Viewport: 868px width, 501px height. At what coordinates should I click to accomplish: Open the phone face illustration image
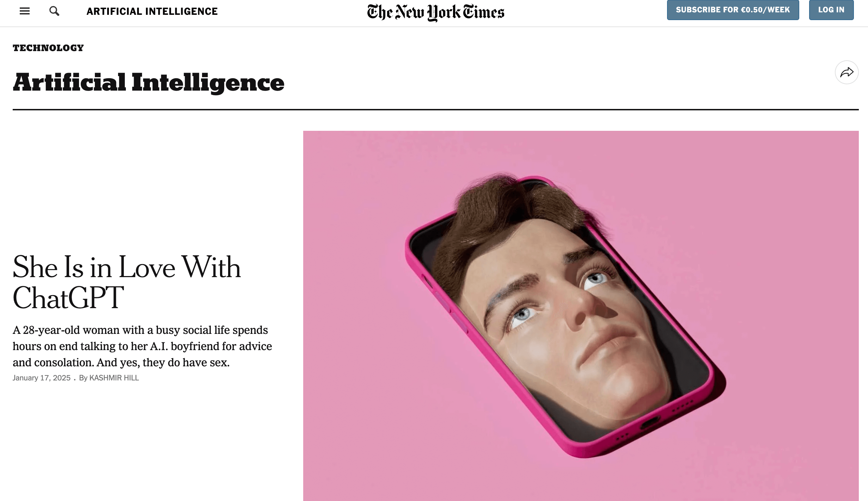click(581, 316)
